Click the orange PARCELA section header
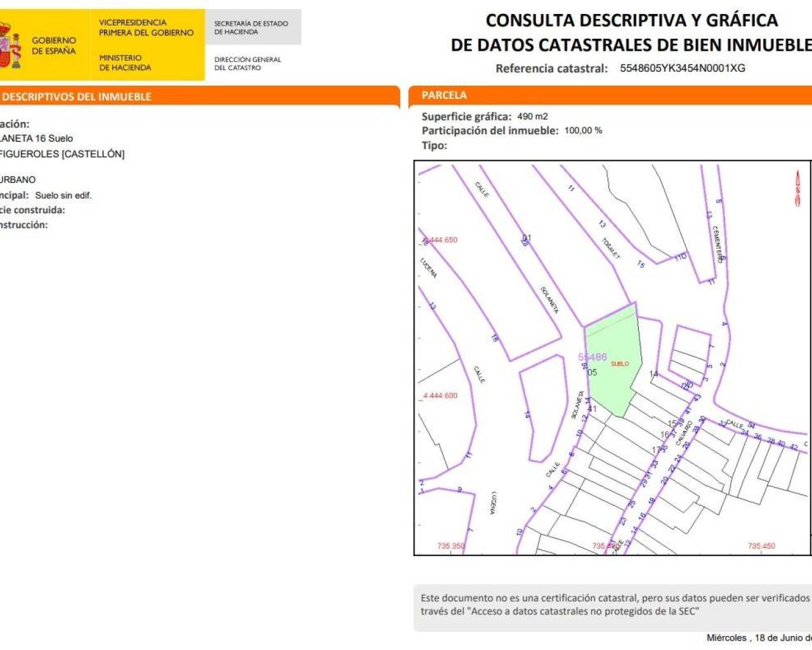The image size is (812, 650). point(444,95)
